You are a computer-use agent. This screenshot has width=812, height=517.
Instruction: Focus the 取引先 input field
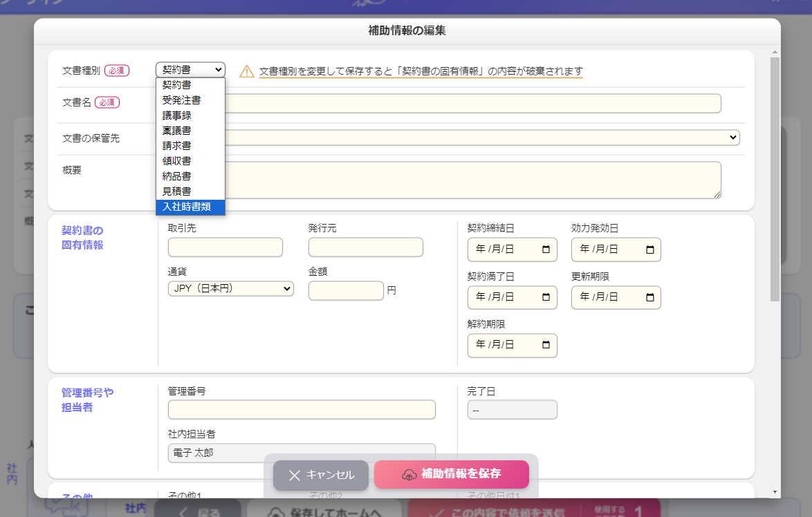(225, 247)
